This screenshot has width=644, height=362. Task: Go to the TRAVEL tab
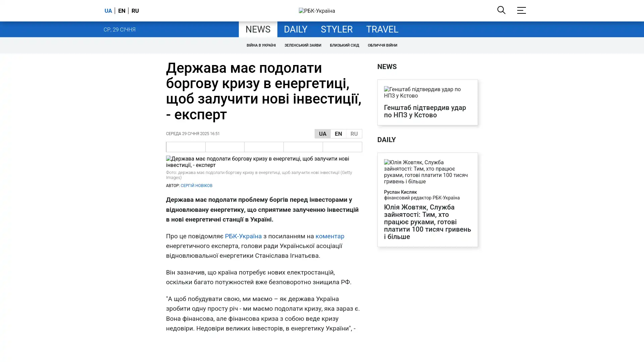click(x=382, y=29)
